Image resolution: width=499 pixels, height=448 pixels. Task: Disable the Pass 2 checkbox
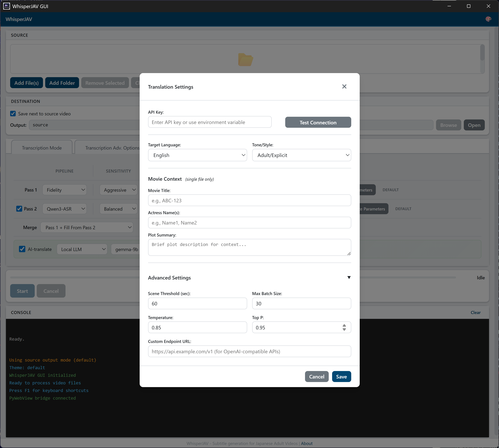(x=19, y=209)
